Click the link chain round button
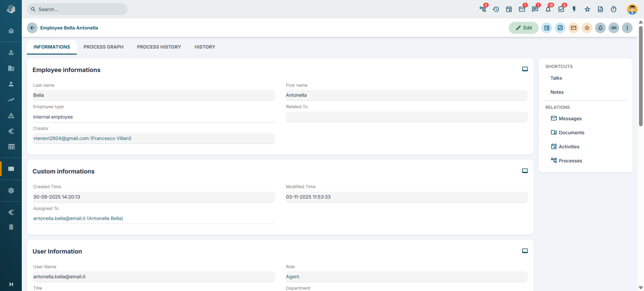The height and width of the screenshot is (291, 644). point(614,28)
